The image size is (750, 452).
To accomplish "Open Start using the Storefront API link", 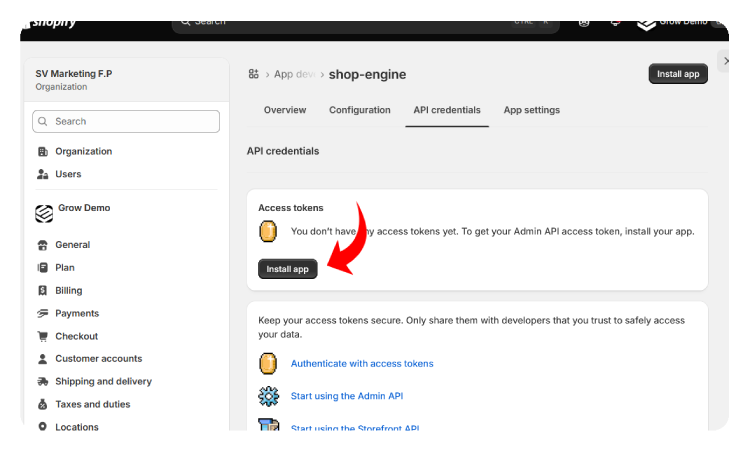I will [355, 427].
